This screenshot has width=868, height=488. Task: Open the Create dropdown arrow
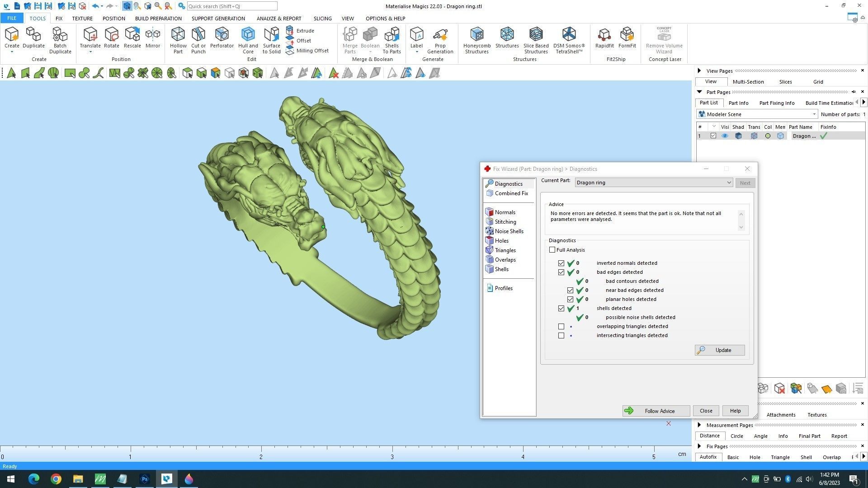(12, 52)
